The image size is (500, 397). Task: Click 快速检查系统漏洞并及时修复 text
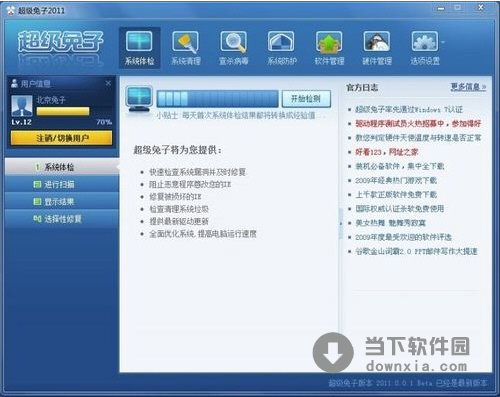pyautogui.click(x=197, y=172)
